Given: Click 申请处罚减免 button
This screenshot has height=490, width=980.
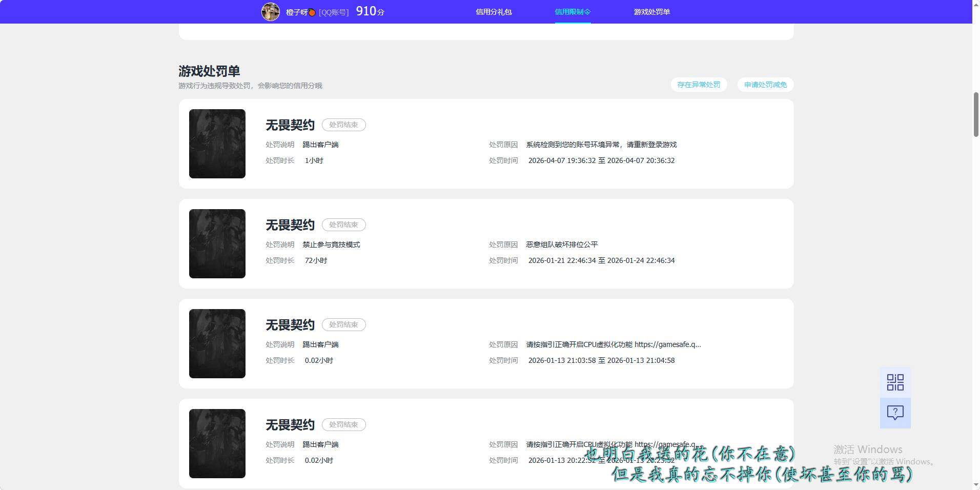Looking at the screenshot, I should (765, 85).
